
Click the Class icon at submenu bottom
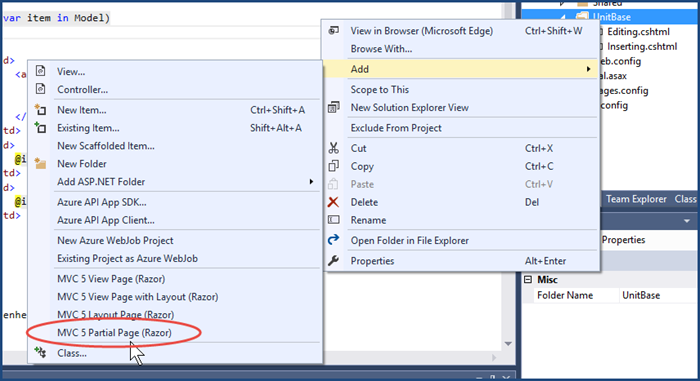pyautogui.click(x=41, y=352)
